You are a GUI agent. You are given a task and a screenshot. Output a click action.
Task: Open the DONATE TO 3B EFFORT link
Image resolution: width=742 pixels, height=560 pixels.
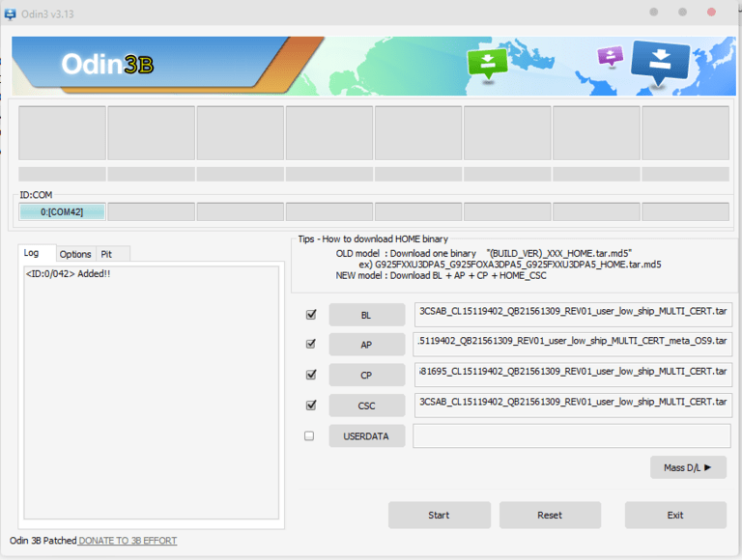128,541
